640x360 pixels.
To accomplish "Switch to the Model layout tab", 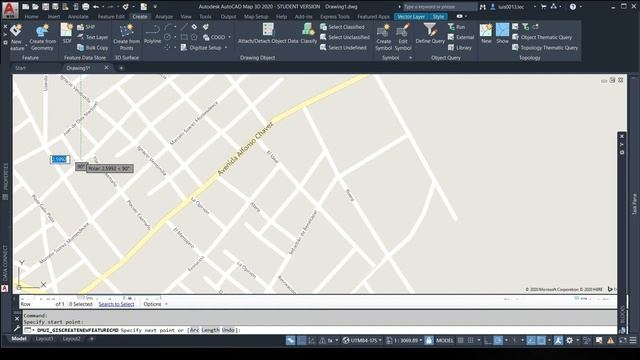I will coord(19,339).
